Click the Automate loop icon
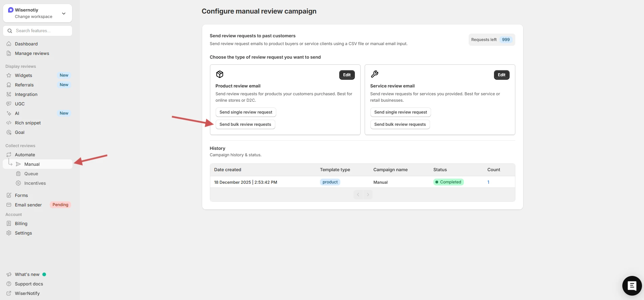644x300 pixels. click(9, 155)
